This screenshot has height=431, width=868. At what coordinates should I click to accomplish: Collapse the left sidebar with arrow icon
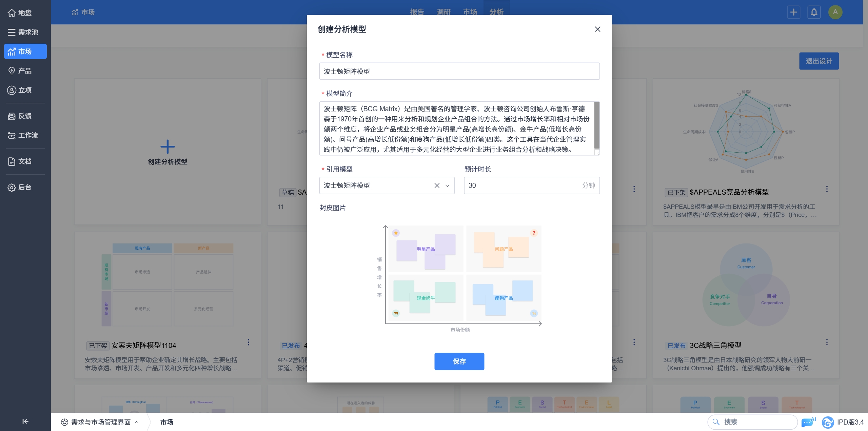coord(25,421)
